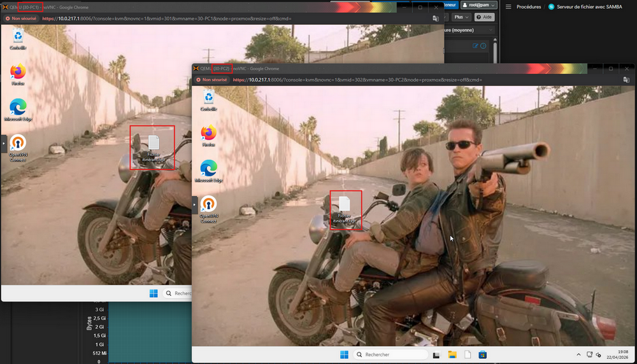
Task: Start OpenVPN Connect on the 30-PC1 desktop
Action: point(18,148)
